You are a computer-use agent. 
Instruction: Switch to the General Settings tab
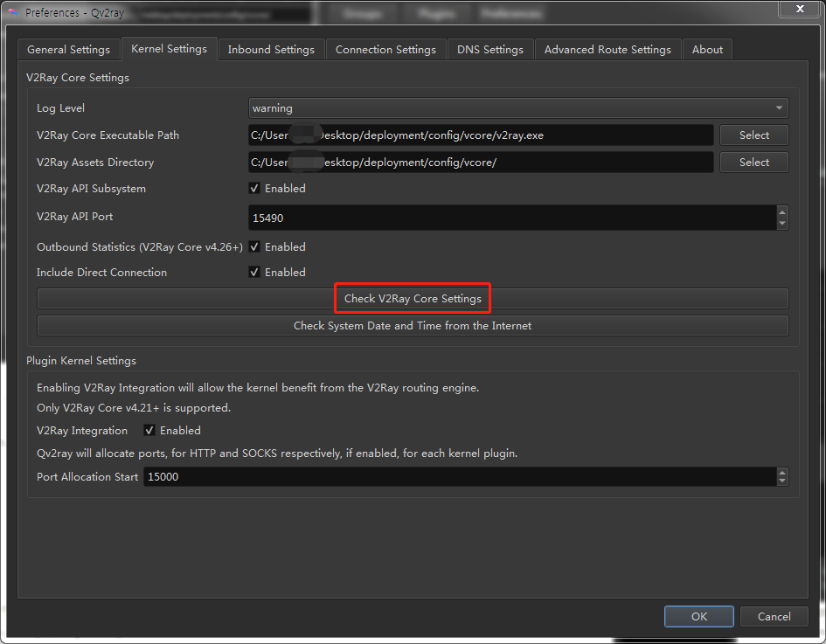pos(68,50)
